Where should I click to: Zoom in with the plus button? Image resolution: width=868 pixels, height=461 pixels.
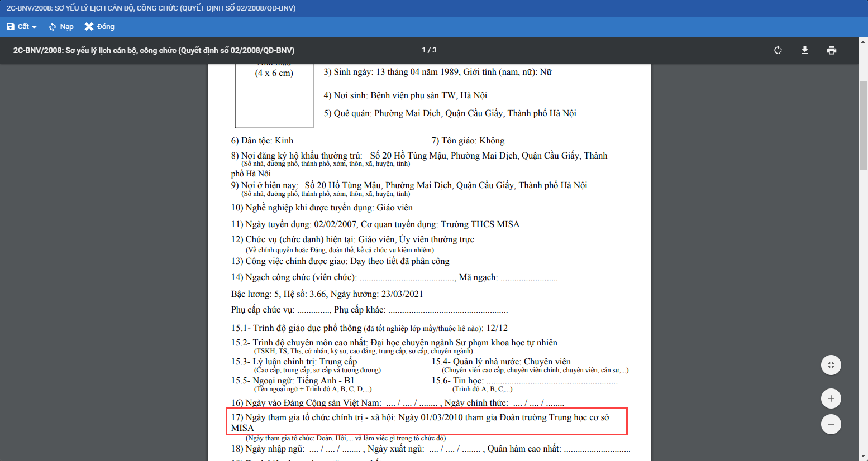tap(831, 398)
